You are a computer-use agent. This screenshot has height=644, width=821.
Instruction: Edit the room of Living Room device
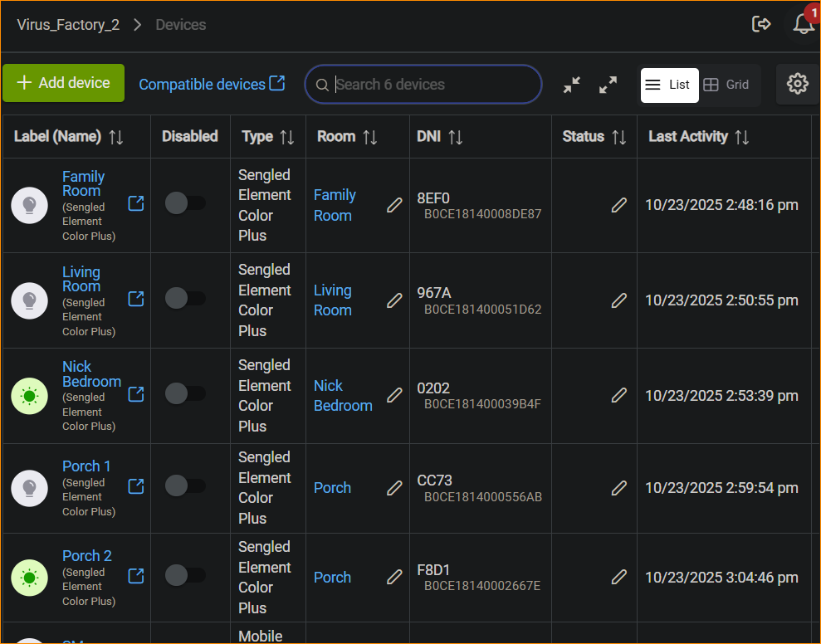[x=394, y=300]
